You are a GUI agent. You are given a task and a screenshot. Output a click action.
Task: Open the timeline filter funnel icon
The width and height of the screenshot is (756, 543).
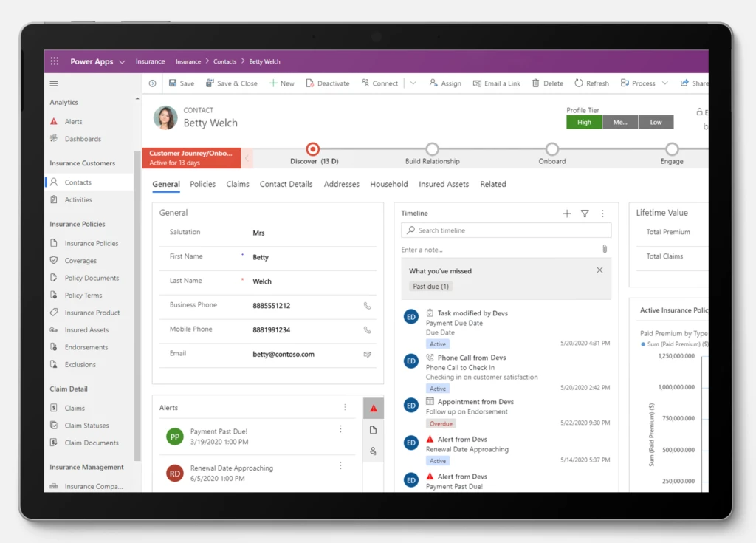585,214
